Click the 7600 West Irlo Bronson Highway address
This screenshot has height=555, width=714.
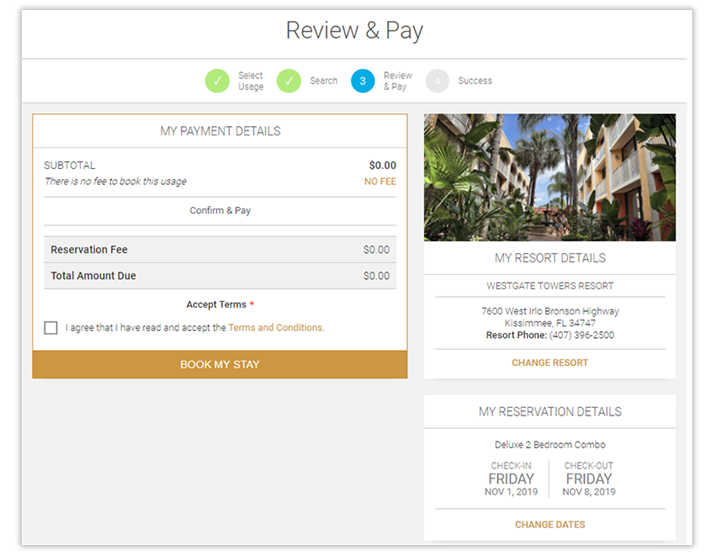click(x=550, y=311)
